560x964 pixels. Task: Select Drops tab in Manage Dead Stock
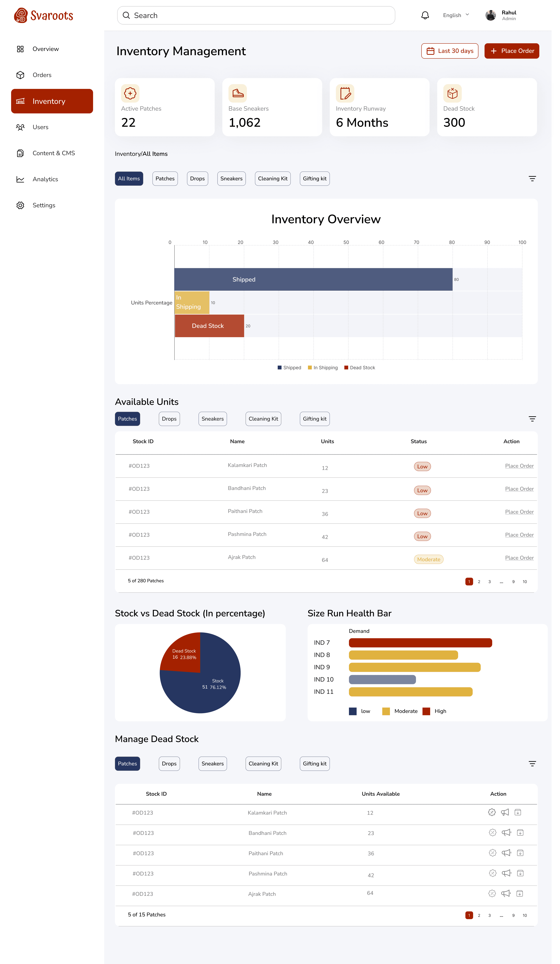click(x=169, y=764)
